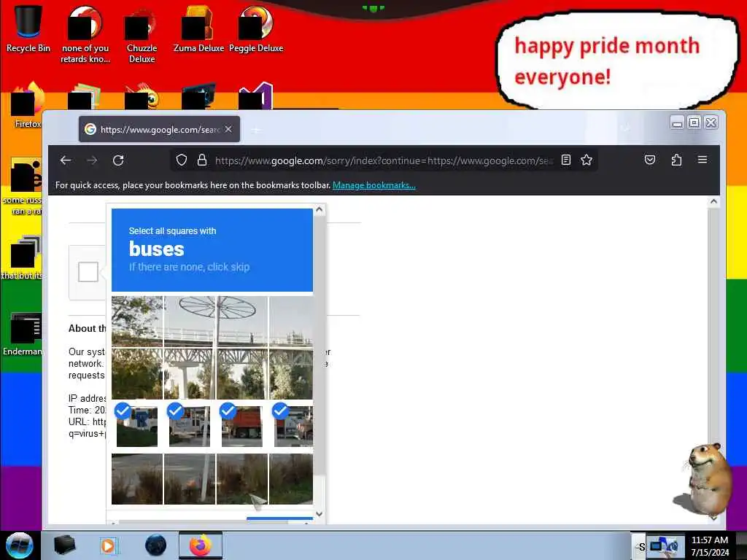Open the media player taskbar icon
This screenshot has height=560, width=747.
108,545
